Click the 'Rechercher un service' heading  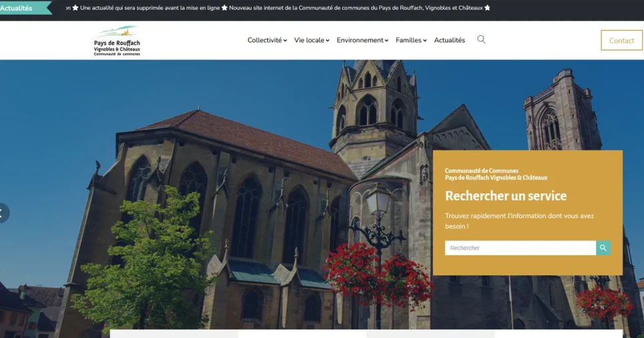[x=505, y=196]
